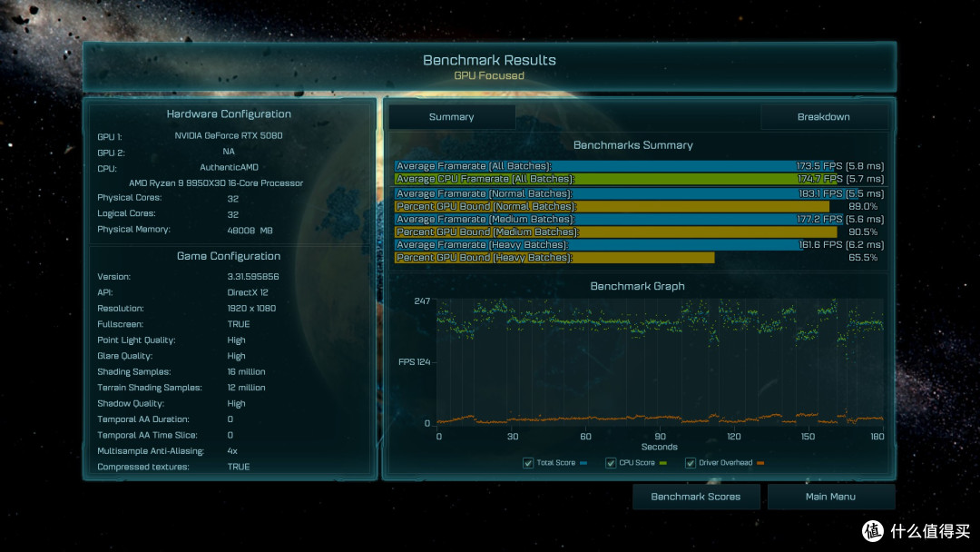Screen dimensions: 980x552
Task: Switch to the Summary tab
Action: click(x=452, y=117)
